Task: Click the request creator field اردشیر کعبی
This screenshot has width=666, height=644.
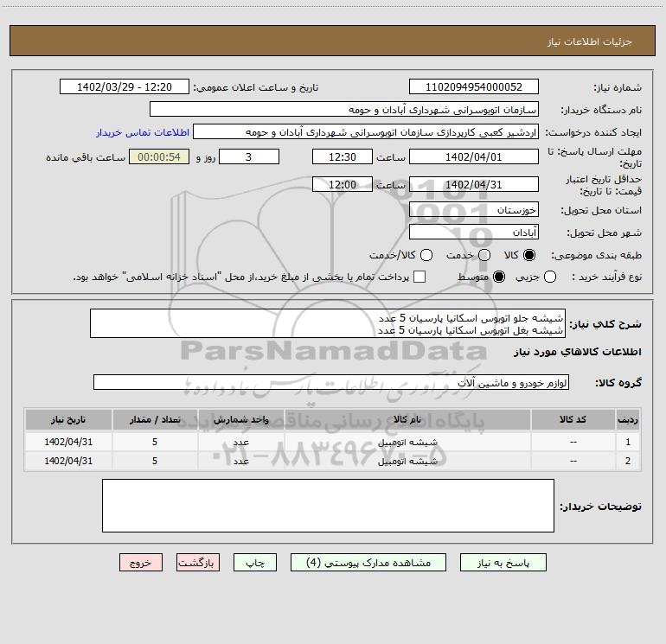Action: point(366,132)
